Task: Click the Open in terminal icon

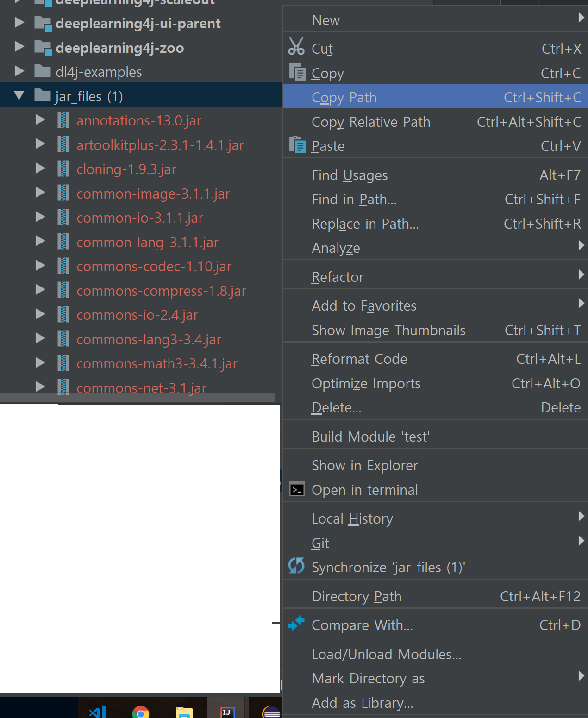Action: tap(297, 489)
